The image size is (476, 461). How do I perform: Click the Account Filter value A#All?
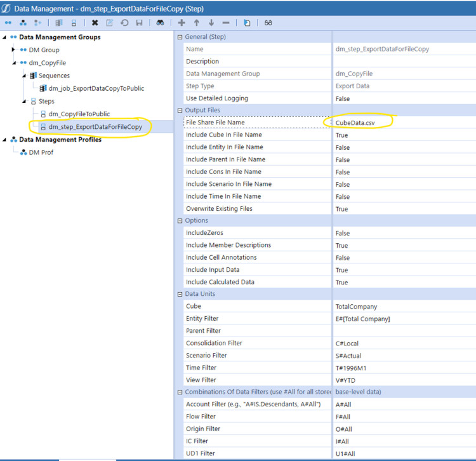click(343, 405)
